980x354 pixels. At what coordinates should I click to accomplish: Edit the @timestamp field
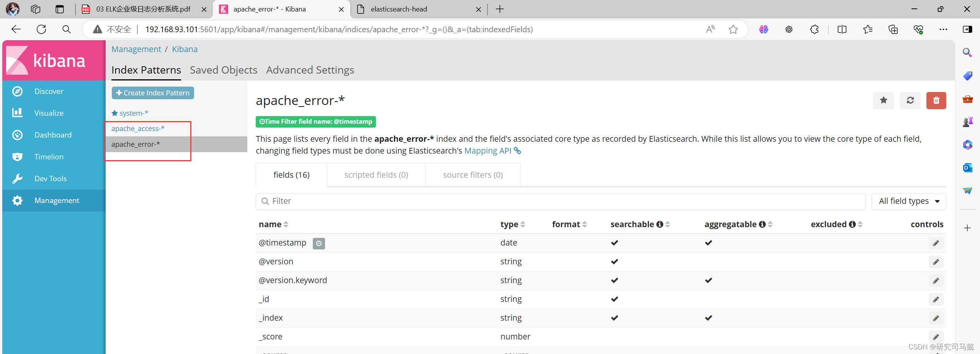[x=936, y=243]
